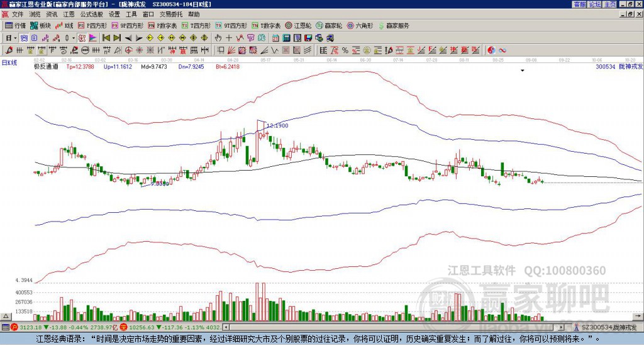
Task: Open the P四方形 tool
Action: [92, 25]
